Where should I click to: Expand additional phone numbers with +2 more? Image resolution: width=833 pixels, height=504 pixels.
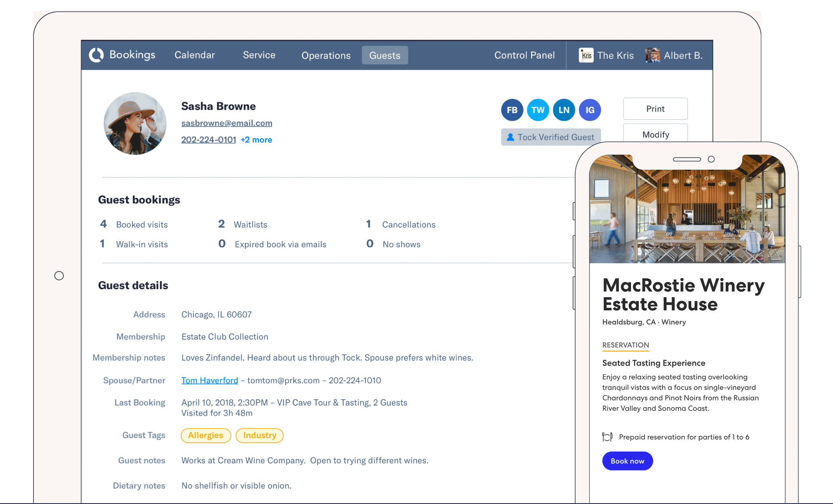point(256,140)
